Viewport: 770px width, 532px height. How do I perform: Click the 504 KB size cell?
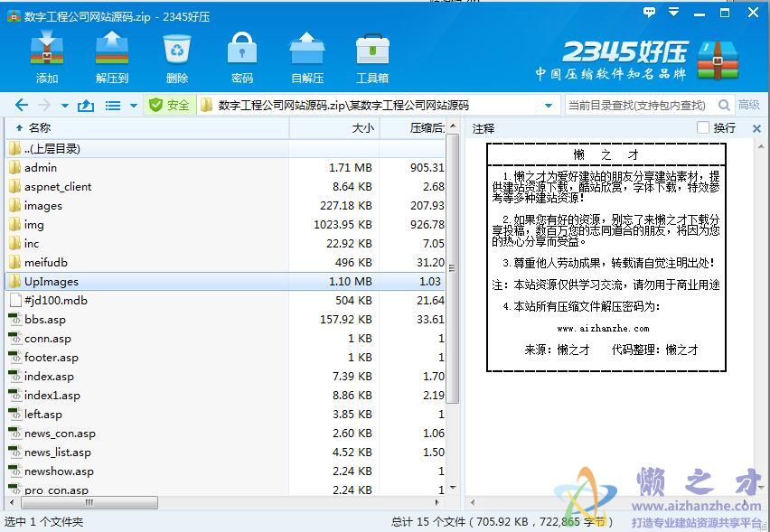click(x=353, y=301)
